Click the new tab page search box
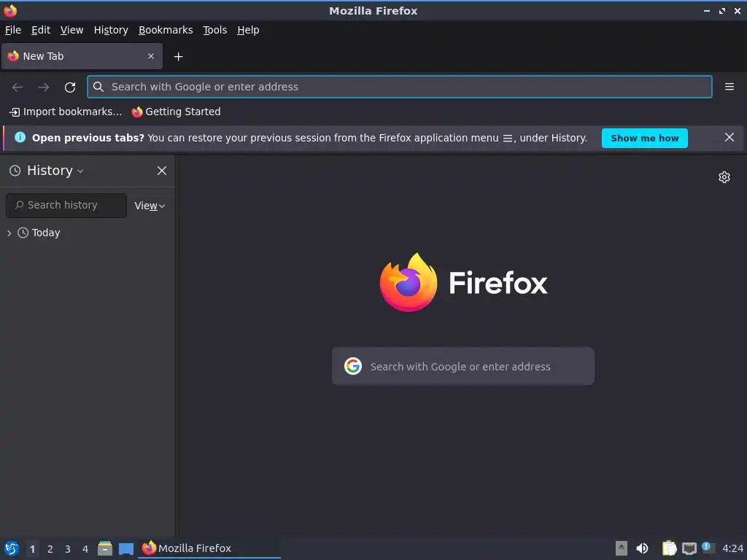Viewport: 747px width, 560px height. [x=463, y=366]
